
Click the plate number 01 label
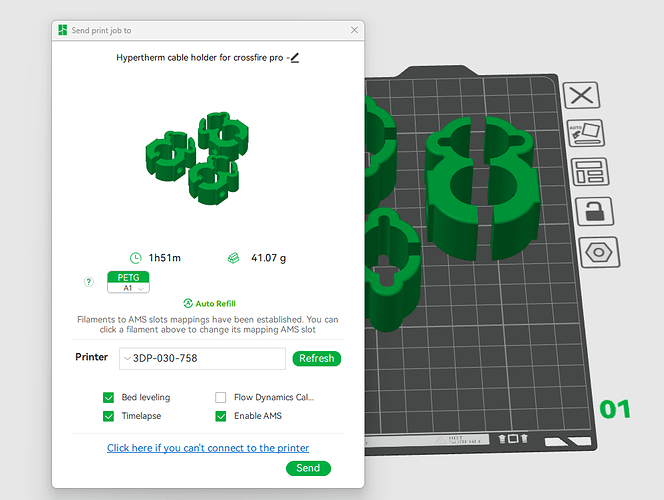pyautogui.click(x=615, y=409)
